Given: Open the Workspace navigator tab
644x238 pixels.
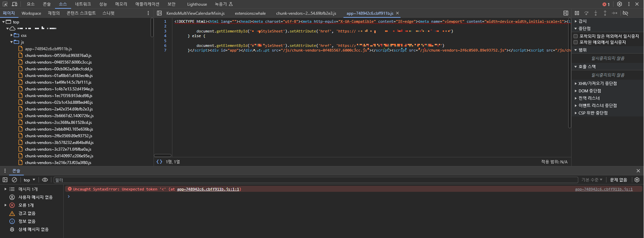Looking at the screenshot, I should [31, 13].
